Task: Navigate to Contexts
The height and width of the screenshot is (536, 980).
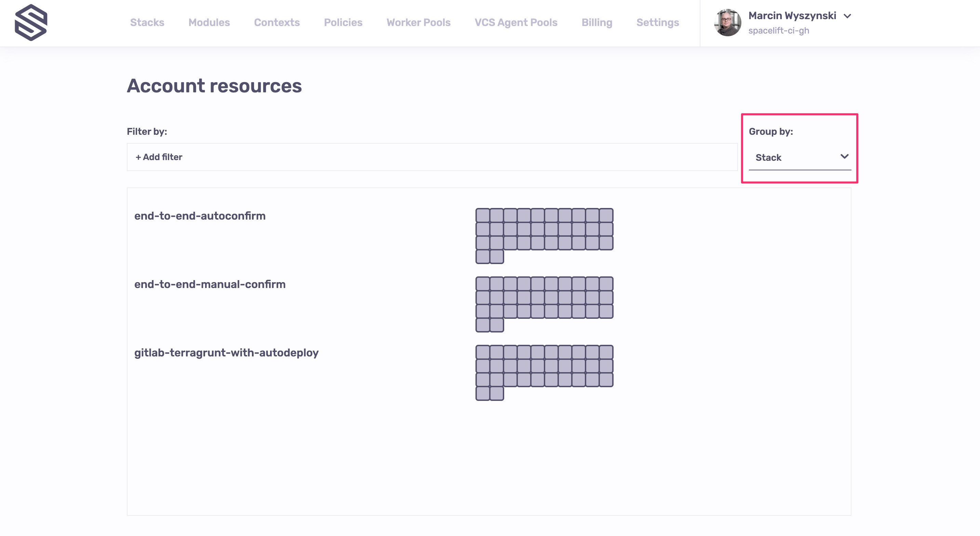Action: (277, 23)
